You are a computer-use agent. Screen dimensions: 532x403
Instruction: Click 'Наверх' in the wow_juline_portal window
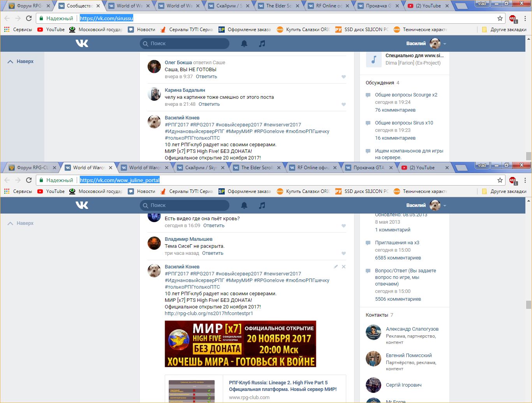coord(21,223)
